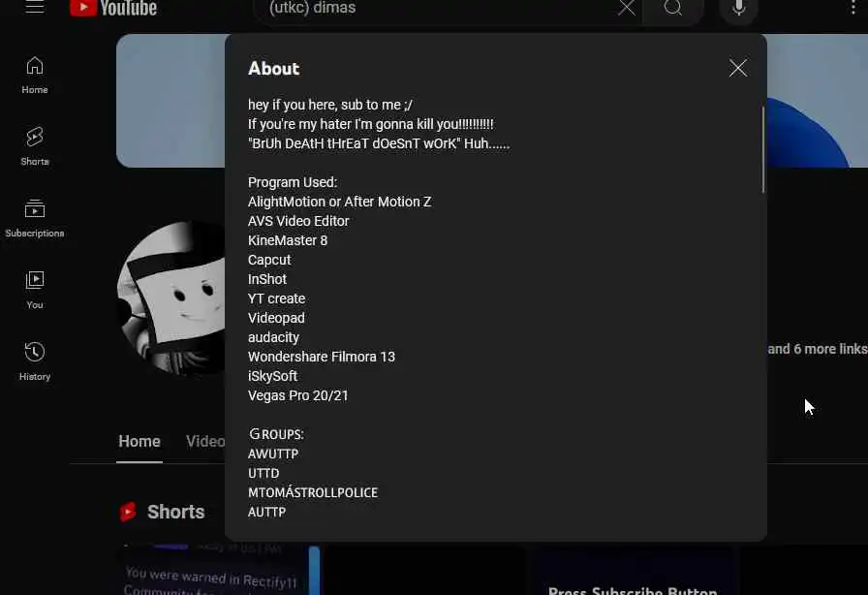This screenshot has width=868, height=595.
Task: Start voice search with microphone
Action: click(739, 8)
